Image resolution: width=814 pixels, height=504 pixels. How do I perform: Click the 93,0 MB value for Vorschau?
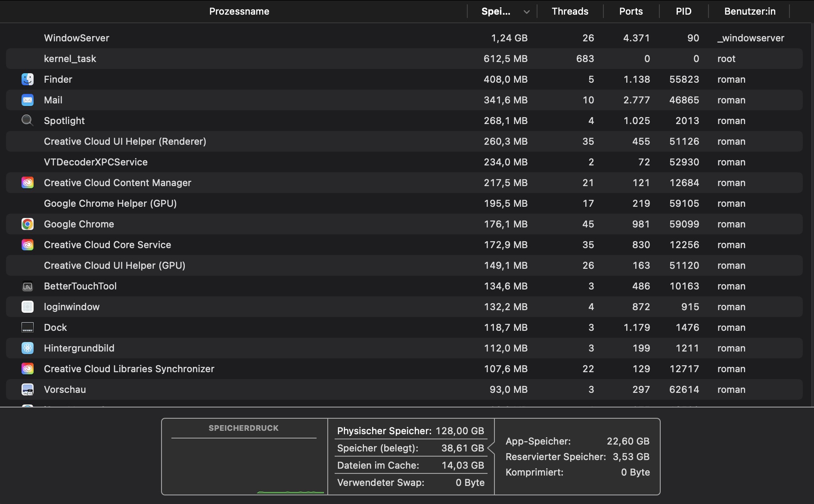click(508, 389)
